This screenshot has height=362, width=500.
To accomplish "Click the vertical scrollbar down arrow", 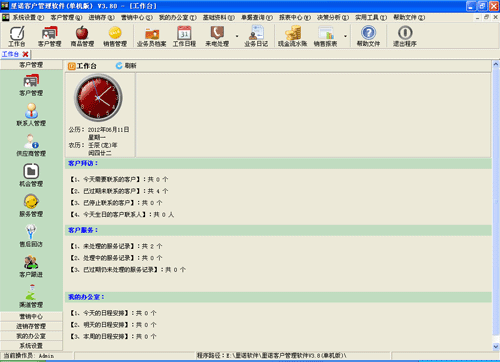I will 496,346.
